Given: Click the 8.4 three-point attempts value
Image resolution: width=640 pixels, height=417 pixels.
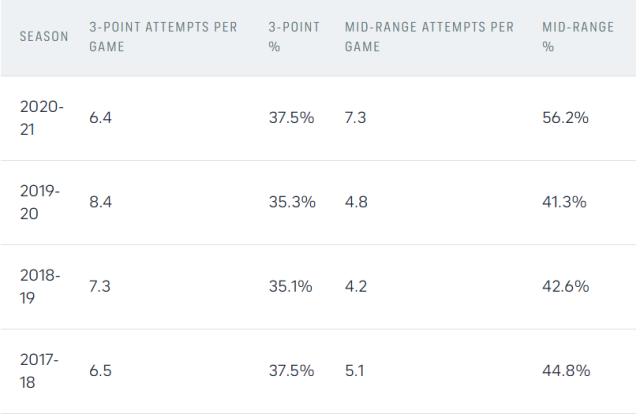Looking at the screenshot, I should [x=100, y=202].
